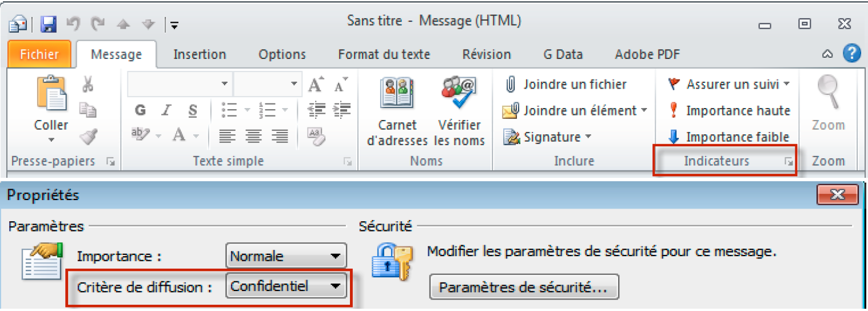Open the Importance Normale dropdown
This screenshot has height=311, width=868.
[286, 256]
